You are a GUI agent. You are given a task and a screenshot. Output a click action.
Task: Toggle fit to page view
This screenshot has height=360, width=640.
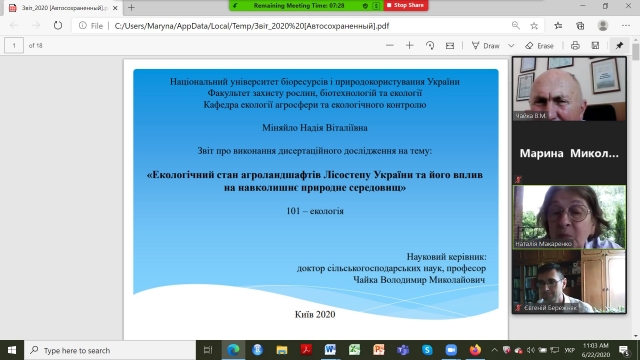tap(450, 45)
